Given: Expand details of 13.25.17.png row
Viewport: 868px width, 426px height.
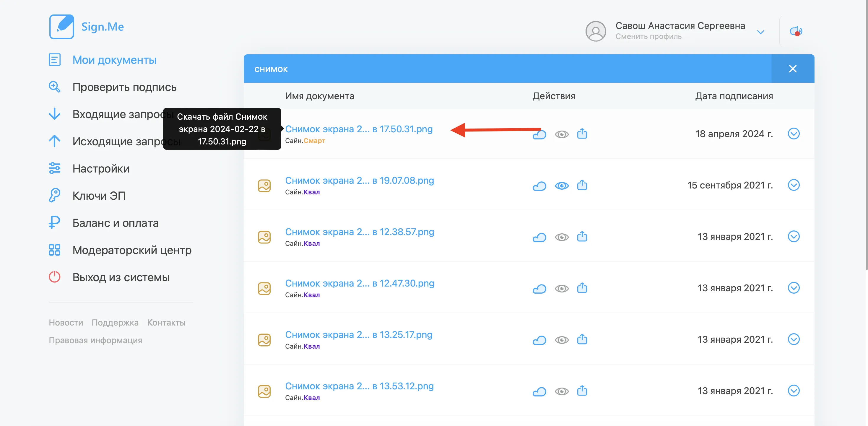Looking at the screenshot, I should pos(794,339).
